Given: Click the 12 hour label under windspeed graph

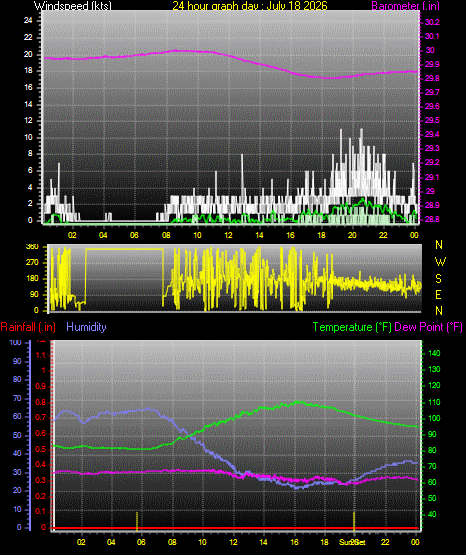Looking at the screenshot, I should [228, 235].
